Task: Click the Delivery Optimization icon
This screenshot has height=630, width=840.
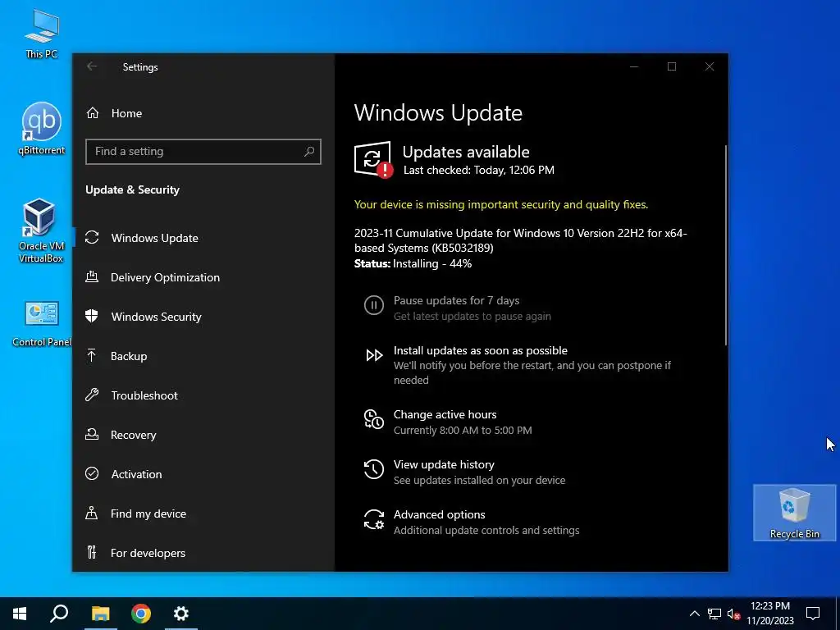Action: (x=92, y=277)
